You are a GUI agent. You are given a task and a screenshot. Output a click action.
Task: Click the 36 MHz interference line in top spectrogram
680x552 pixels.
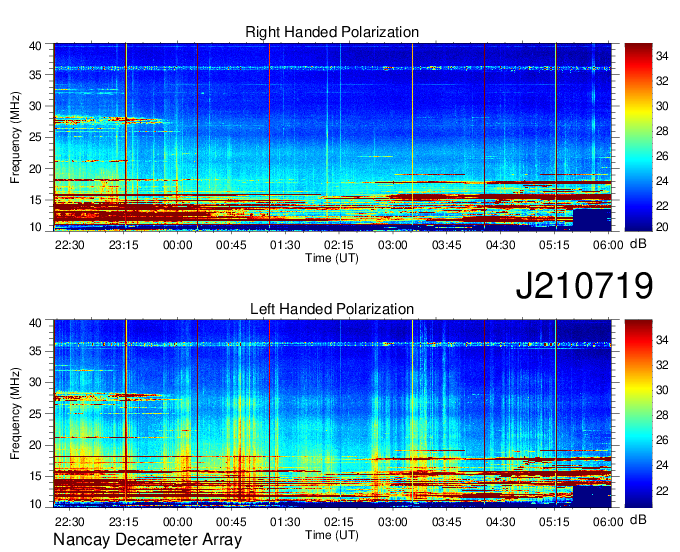point(333,68)
